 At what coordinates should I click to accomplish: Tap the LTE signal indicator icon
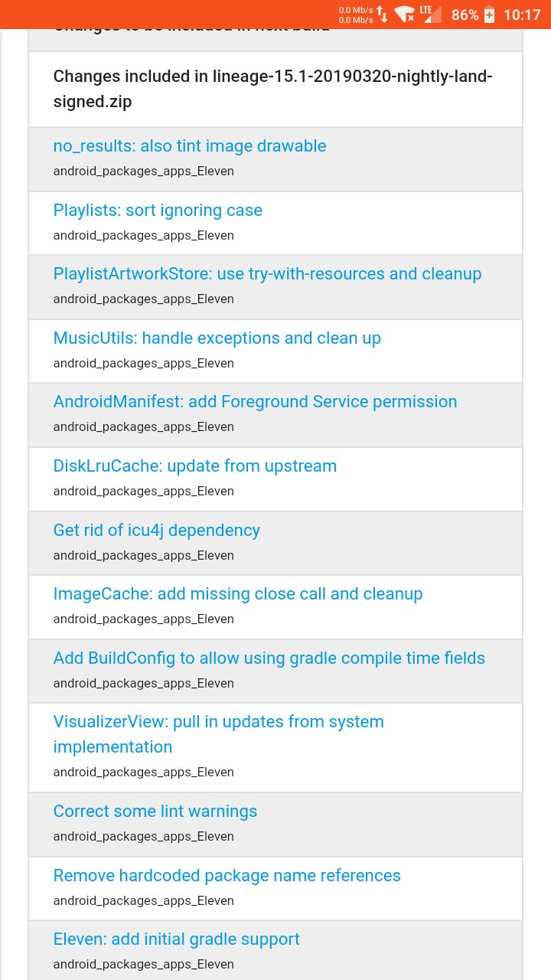tap(431, 14)
